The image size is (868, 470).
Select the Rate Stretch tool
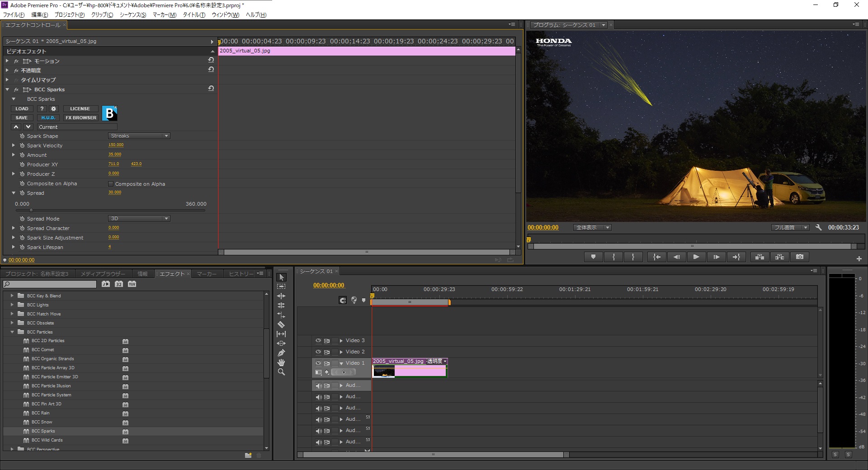[x=281, y=315]
